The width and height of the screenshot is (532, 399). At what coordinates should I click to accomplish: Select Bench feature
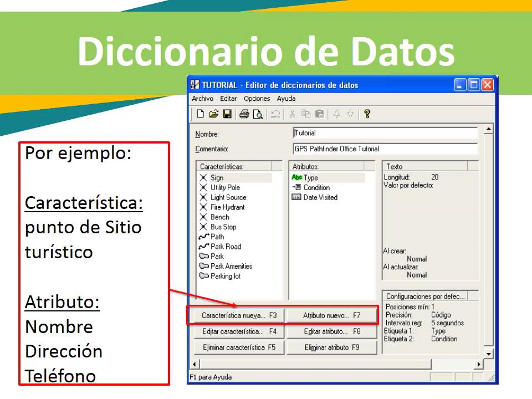click(x=220, y=217)
